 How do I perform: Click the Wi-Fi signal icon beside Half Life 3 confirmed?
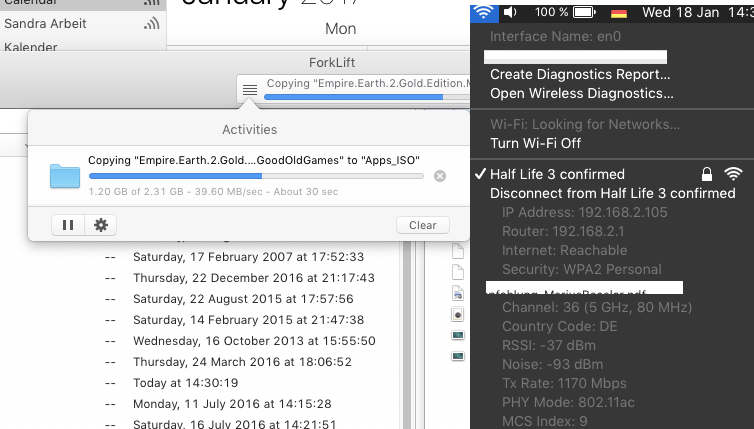point(733,174)
